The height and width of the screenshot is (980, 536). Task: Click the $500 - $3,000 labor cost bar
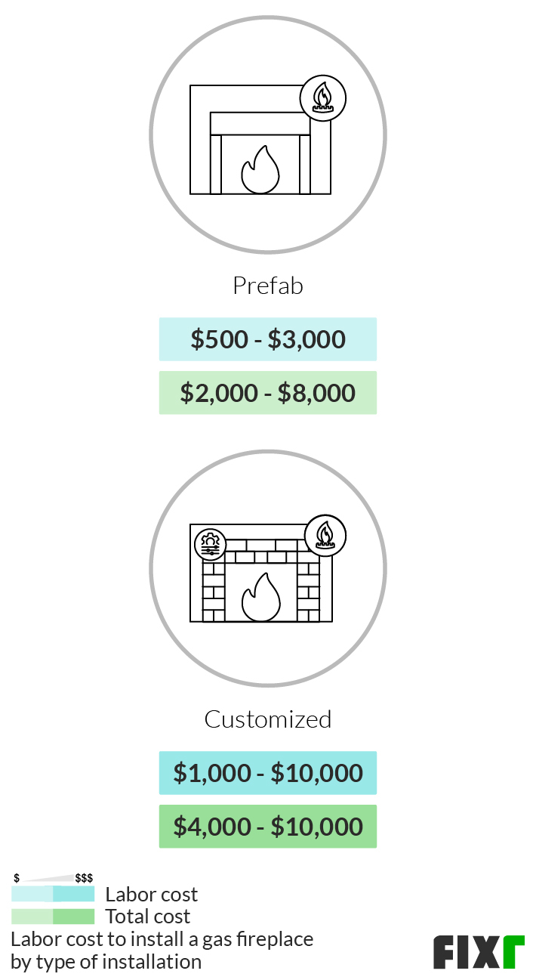(268, 339)
